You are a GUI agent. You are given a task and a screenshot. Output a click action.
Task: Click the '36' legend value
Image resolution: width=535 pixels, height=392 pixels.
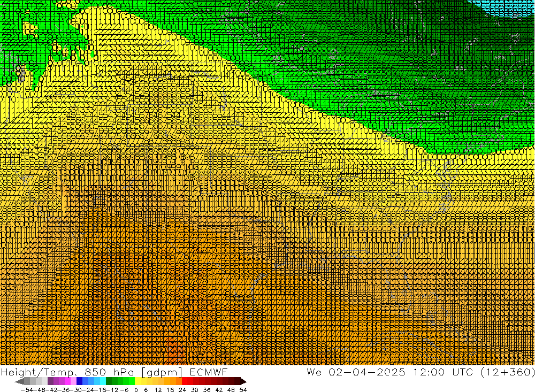pyautogui.click(x=207, y=390)
